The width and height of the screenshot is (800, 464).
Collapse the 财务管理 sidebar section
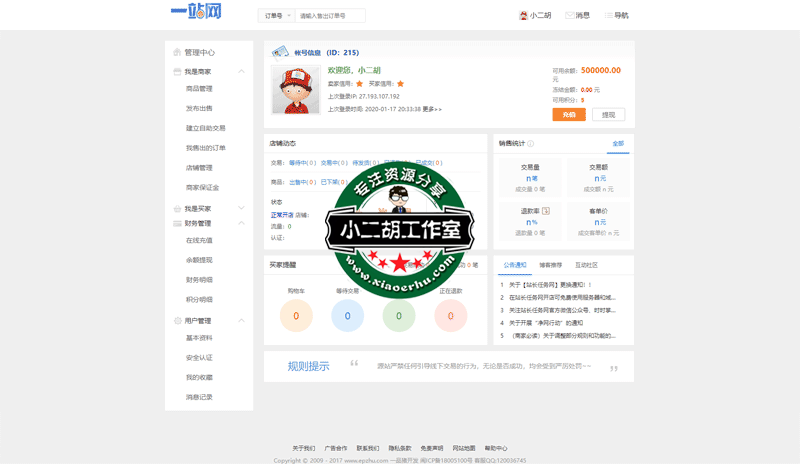[x=241, y=224]
